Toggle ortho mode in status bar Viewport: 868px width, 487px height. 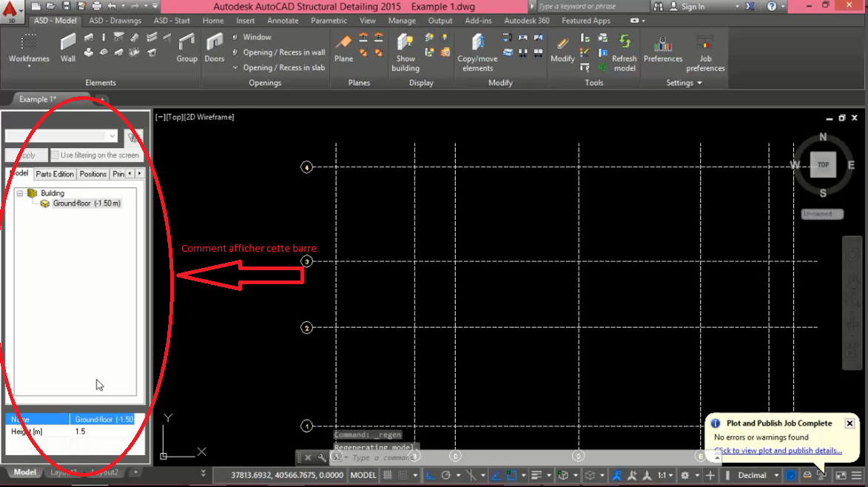(x=430, y=475)
